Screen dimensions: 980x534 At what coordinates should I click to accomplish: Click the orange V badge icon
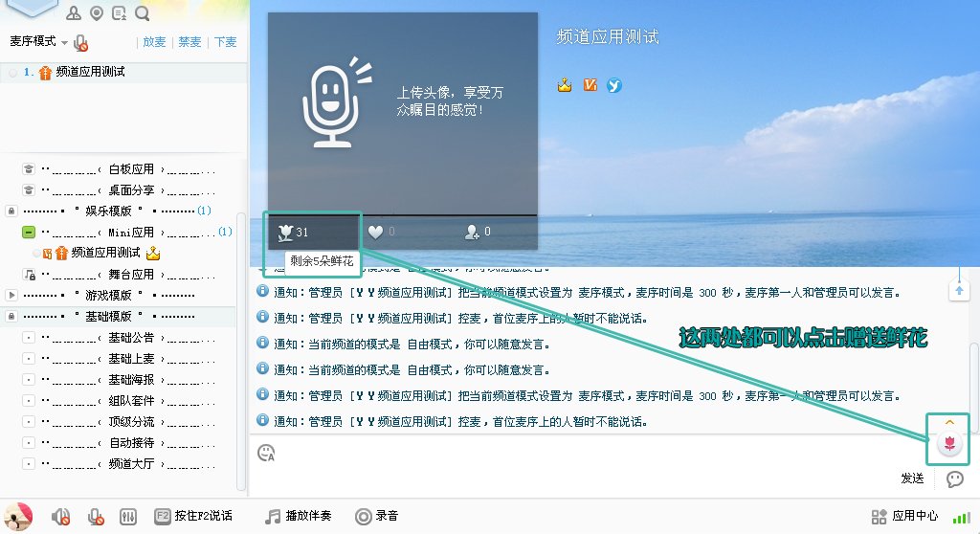pos(590,85)
